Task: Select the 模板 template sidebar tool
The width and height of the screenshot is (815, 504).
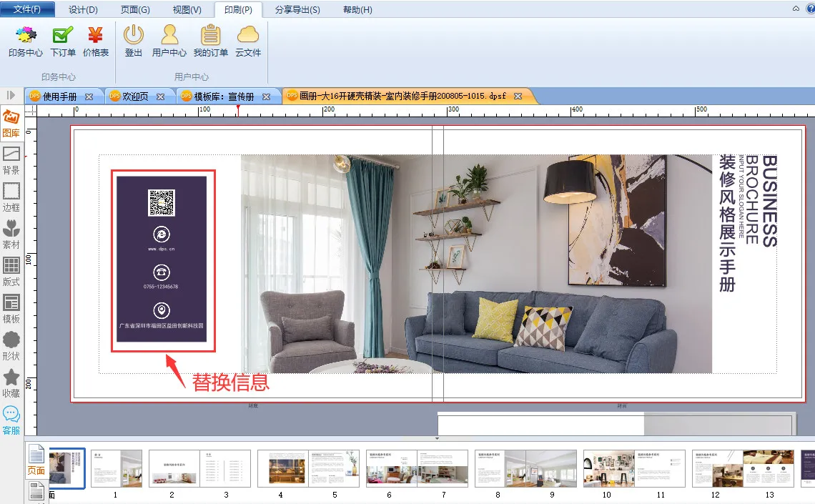Action: 11,309
